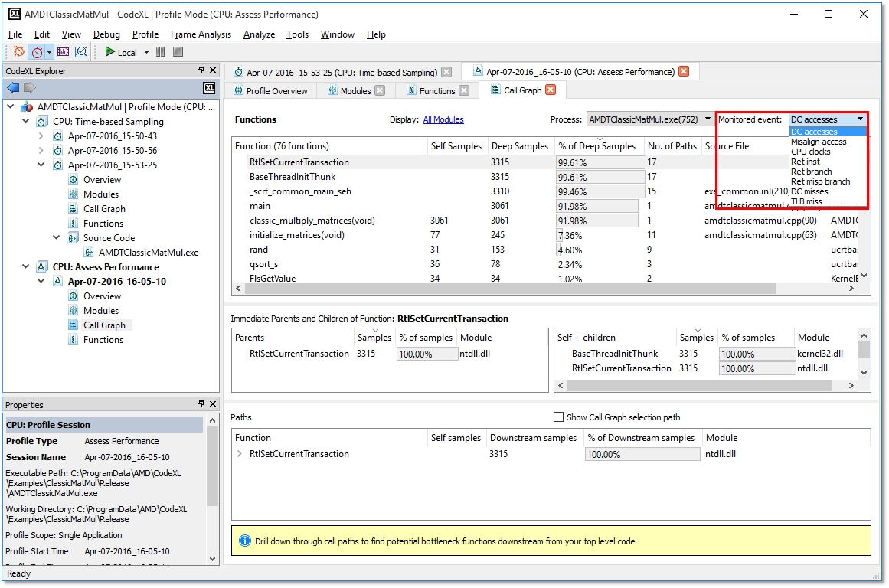Select Modules under Apr-07-2016_16-05-10
The height and width of the screenshot is (588, 889).
coord(101,311)
